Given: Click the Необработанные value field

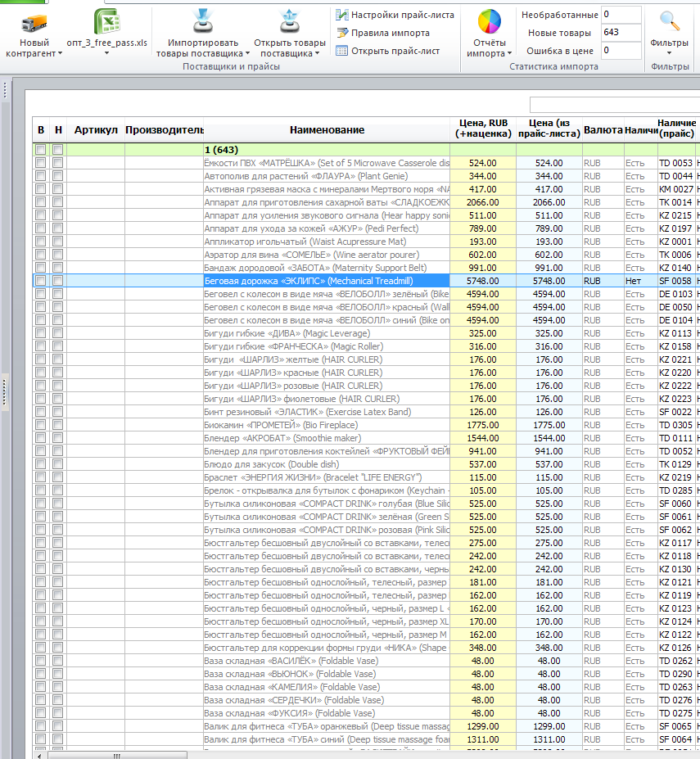Looking at the screenshot, I should coord(621,15).
